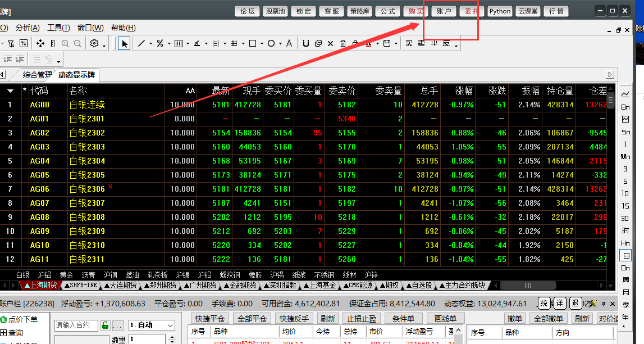Viewport: 644px width, 344px height.
Task: Open the time-sharing line chart sidebar icon
Action: point(625,94)
